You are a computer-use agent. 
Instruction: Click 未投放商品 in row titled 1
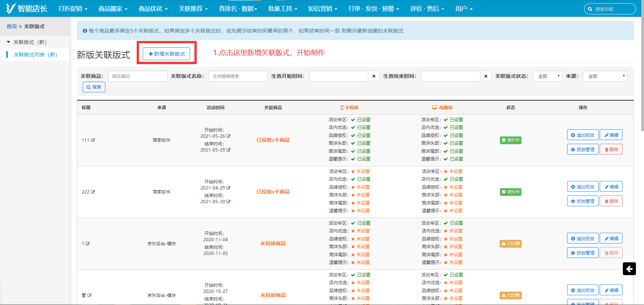[x=273, y=244]
